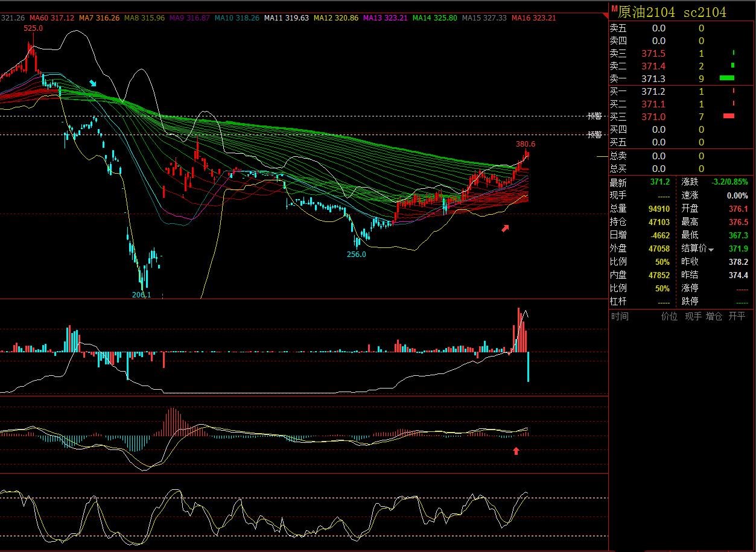The height and width of the screenshot is (552, 756).
Task: Click the 卖一 volume bar in green
Action: [727, 78]
